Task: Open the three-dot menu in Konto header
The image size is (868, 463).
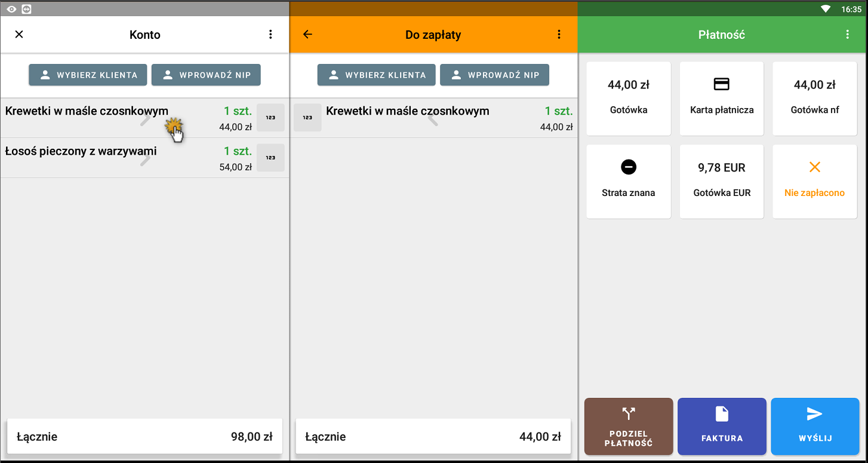Action: pos(270,35)
